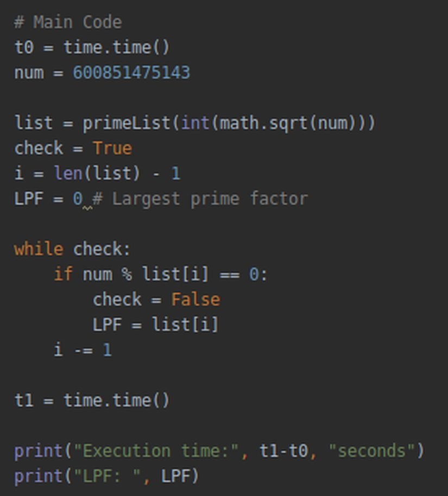Click the orange False keyword
Viewport: 448px width, 496px height.
(195, 299)
